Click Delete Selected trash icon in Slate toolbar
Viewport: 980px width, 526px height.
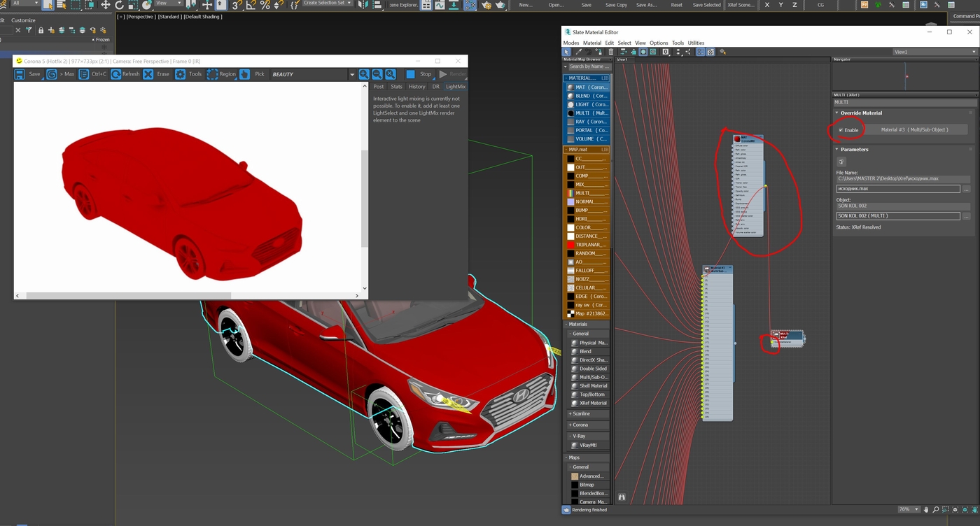pos(611,52)
